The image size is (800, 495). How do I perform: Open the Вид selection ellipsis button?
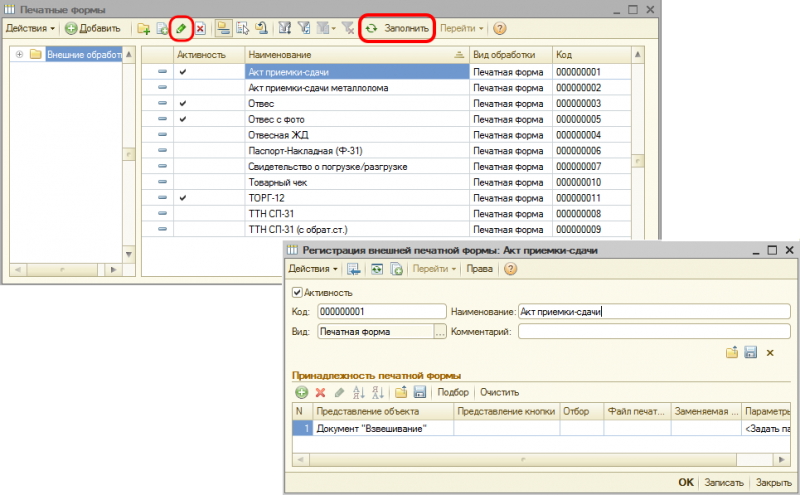tap(440, 332)
